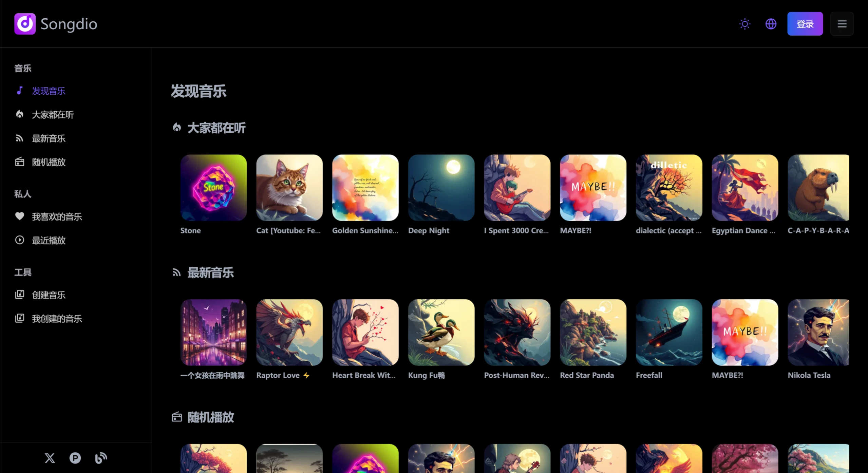This screenshot has width=868, height=473.
Task: Open the X social icon at sidebar bottom
Action: click(x=50, y=458)
